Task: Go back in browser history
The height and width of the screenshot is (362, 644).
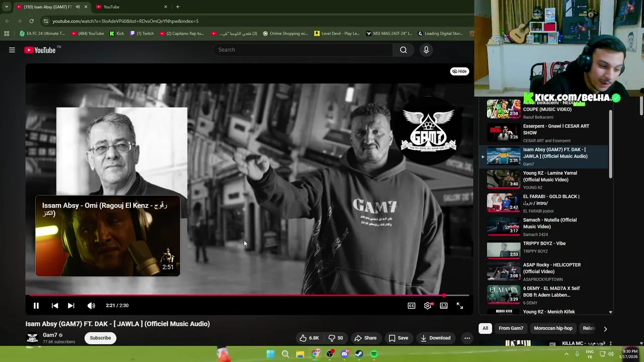Action: point(7,21)
